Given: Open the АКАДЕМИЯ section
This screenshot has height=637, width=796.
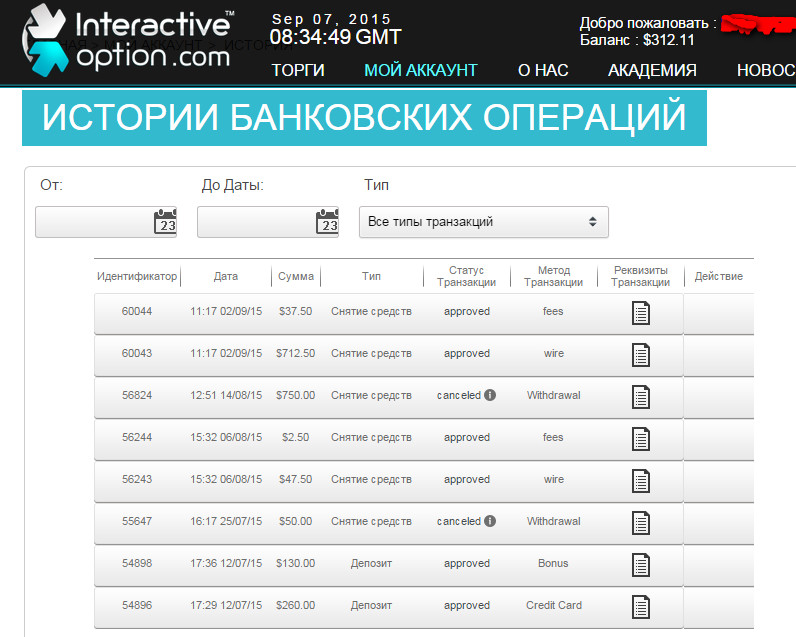Looking at the screenshot, I should click(x=652, y=70).
